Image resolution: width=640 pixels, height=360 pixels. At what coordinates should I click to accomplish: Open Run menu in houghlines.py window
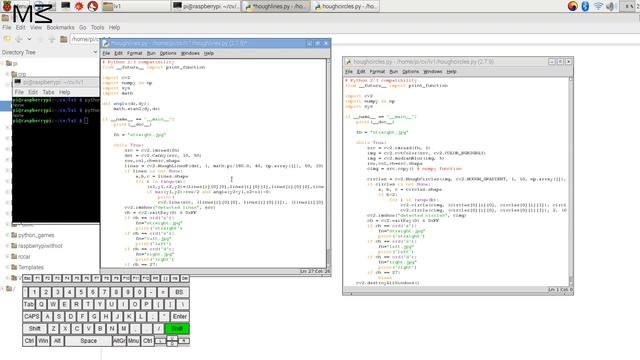pyautogui.click(x=151, y=53)
